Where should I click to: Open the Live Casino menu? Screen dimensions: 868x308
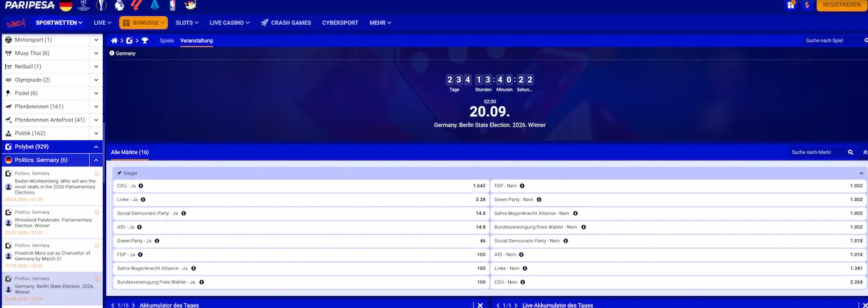[x=230, y=23]
